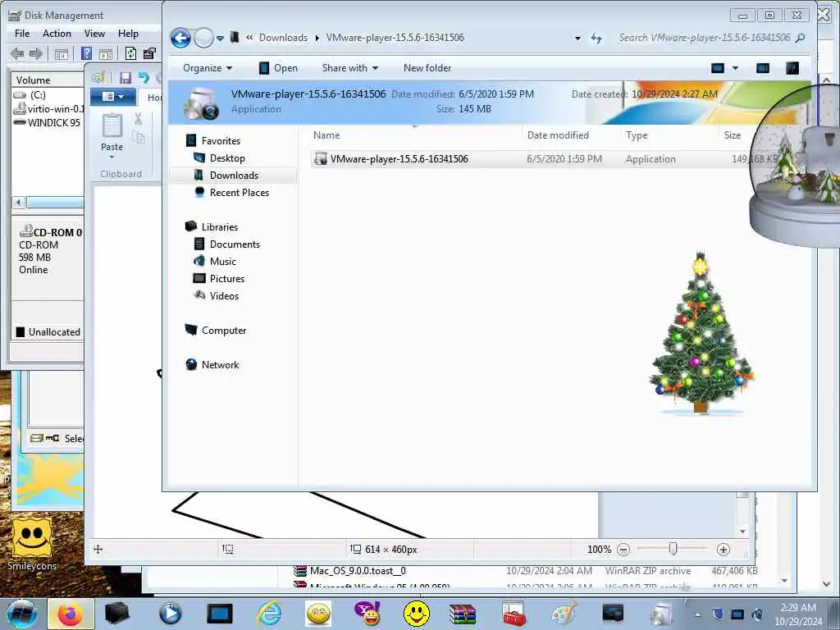Open Explorer help icon
The width and height of the screenshot is (840, 630).
792,68
